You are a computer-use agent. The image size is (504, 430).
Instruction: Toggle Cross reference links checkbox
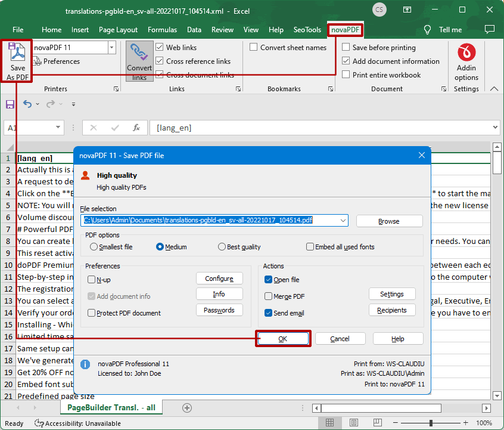point(160,61)
